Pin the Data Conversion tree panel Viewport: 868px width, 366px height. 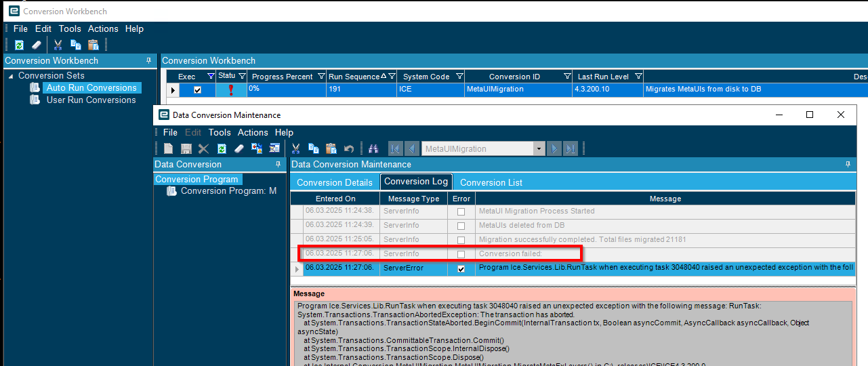coord(278,164)
